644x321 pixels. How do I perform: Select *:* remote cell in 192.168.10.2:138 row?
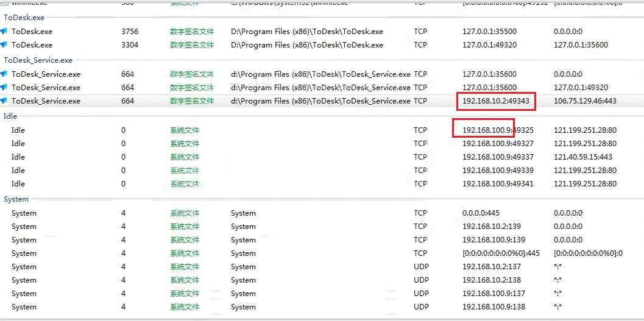(x=557, y=280)
